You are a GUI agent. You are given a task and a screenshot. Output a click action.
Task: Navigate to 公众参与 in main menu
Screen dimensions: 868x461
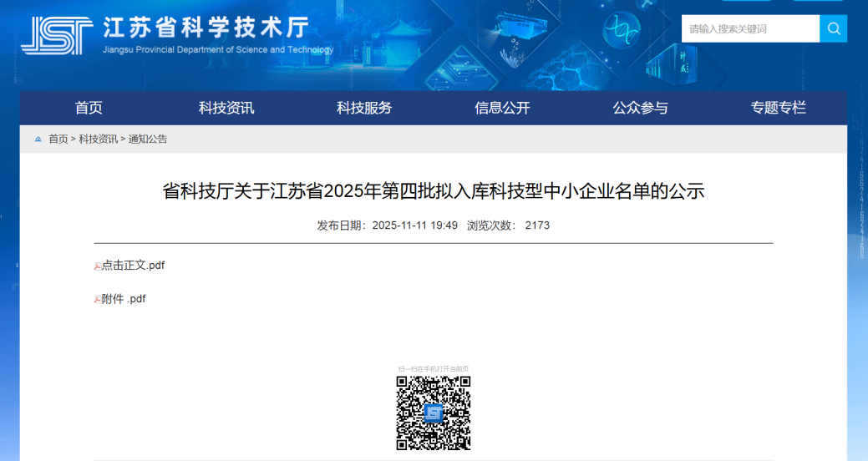[x=640, y=108]
